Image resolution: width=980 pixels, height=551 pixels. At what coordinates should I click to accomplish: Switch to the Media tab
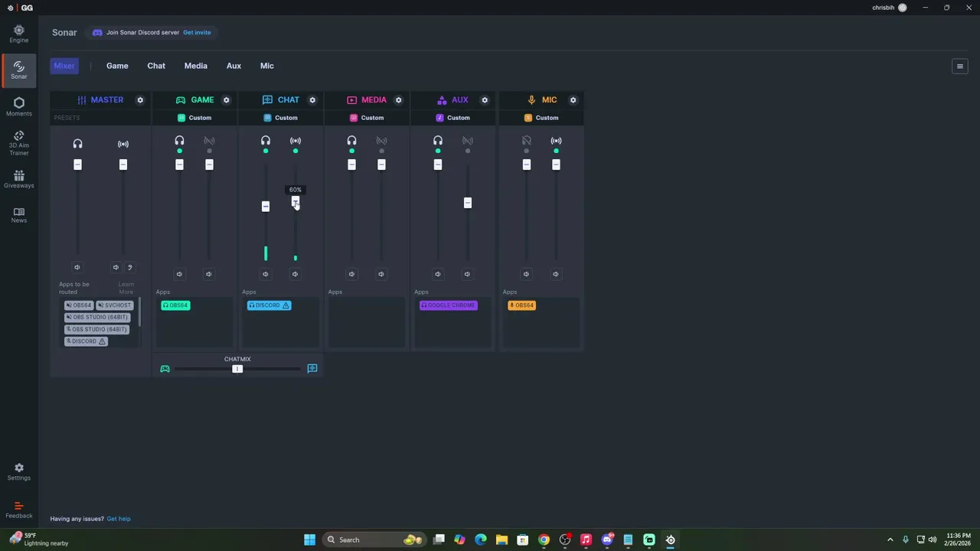tap(196, 66)
